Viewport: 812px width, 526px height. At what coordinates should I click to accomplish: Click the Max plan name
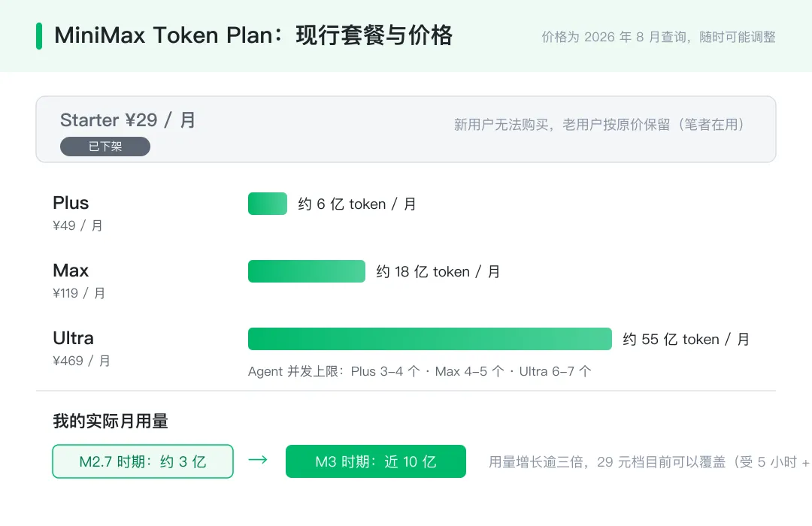(x=71, y=271)
